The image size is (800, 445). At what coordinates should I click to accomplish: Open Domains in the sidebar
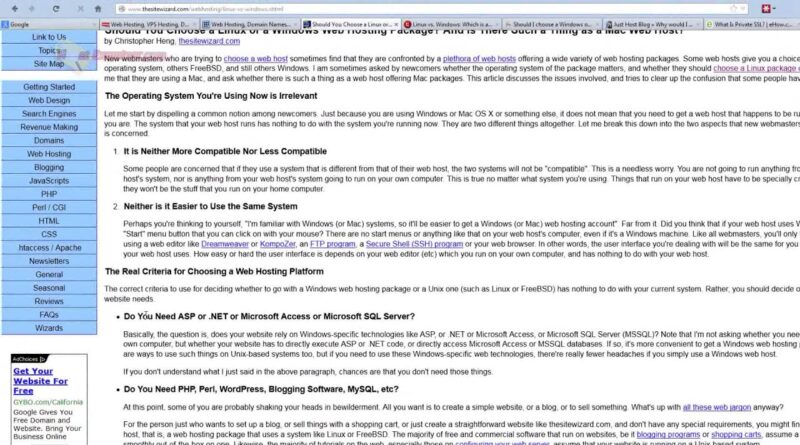49,140
